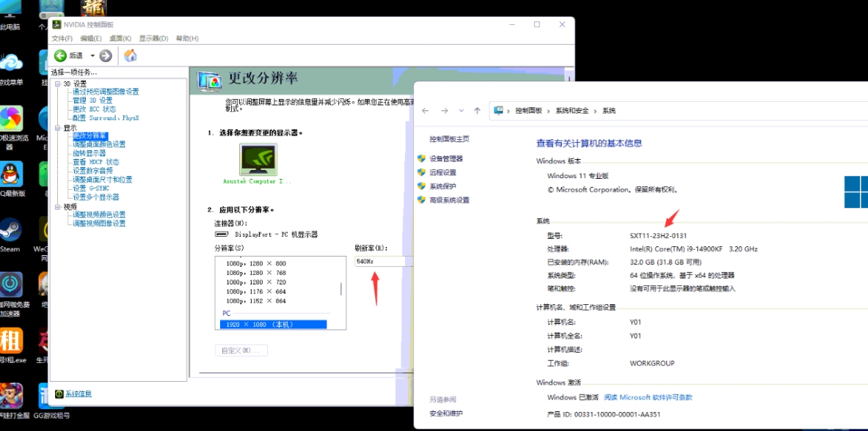Open 旋转显示器 in the task tree

(89, 153)
